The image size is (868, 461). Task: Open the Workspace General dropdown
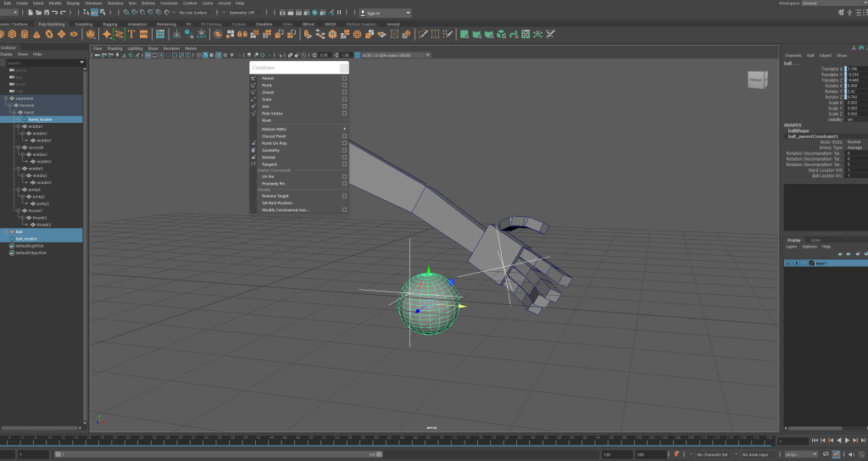pos(834,3)
